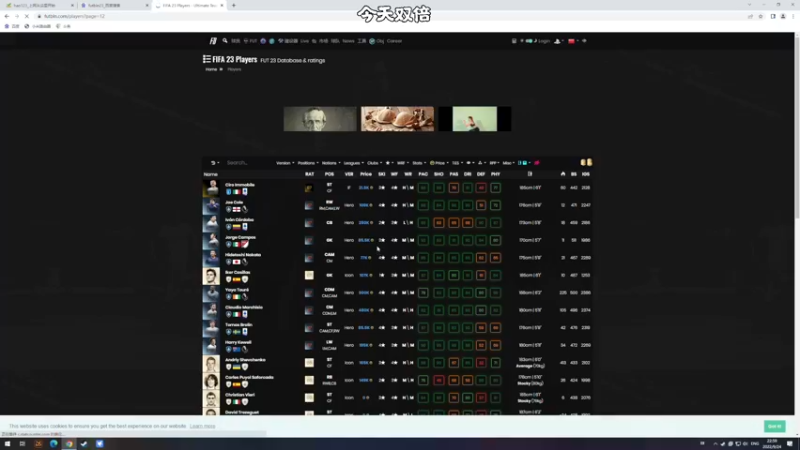Click the browser back arrow
Image resolution: width=800 pixels, height=450 pixels.
(x=7, y=16)
